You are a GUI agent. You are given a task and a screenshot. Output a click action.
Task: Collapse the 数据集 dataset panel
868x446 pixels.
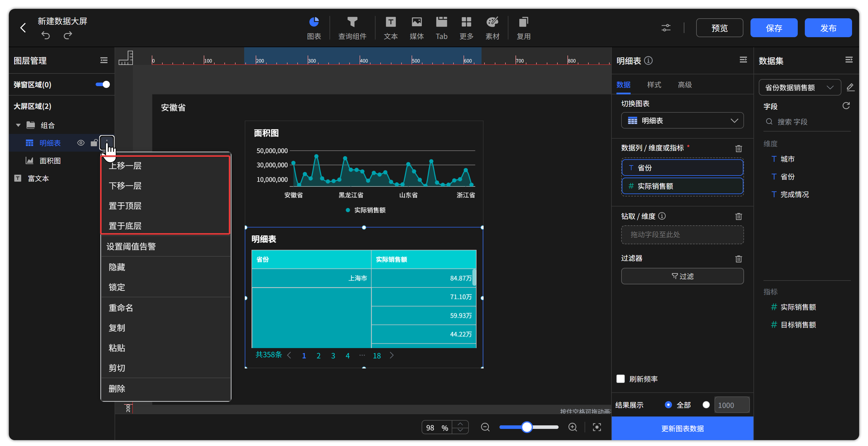[x=849, y=60]
